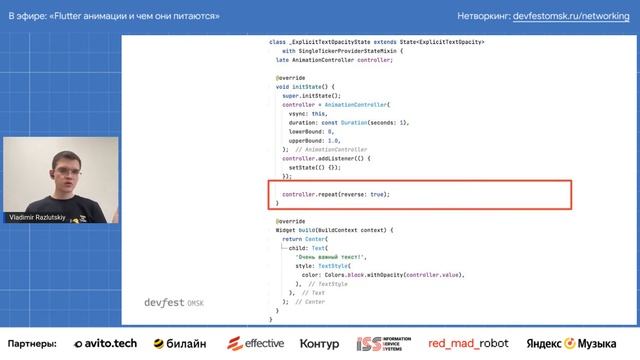Click the 'class _ExplicitTextOpacityState extends' line
640x360 pixels.
click(377, 42)
